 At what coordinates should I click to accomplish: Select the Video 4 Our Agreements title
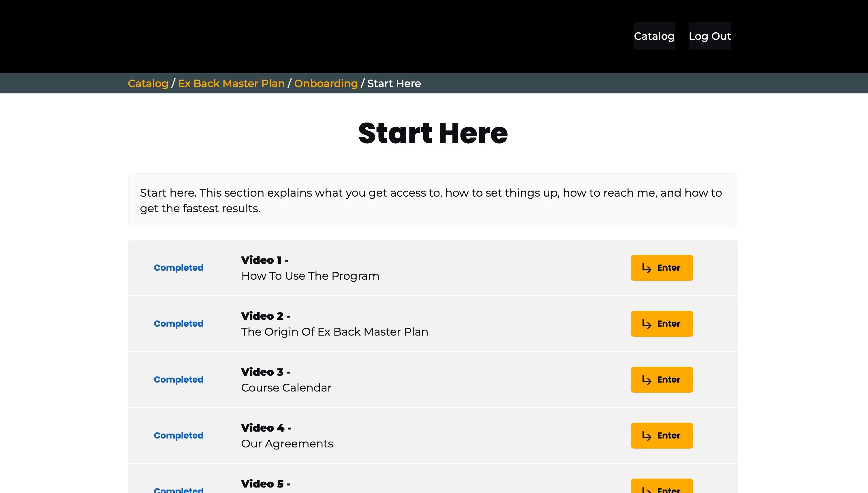287,444
